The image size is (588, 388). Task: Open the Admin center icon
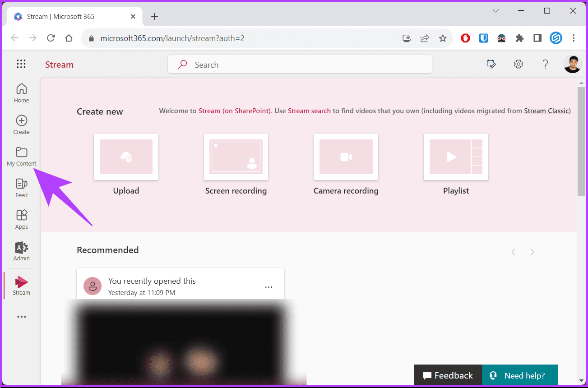pyautogui.click(x=21, y=251)
